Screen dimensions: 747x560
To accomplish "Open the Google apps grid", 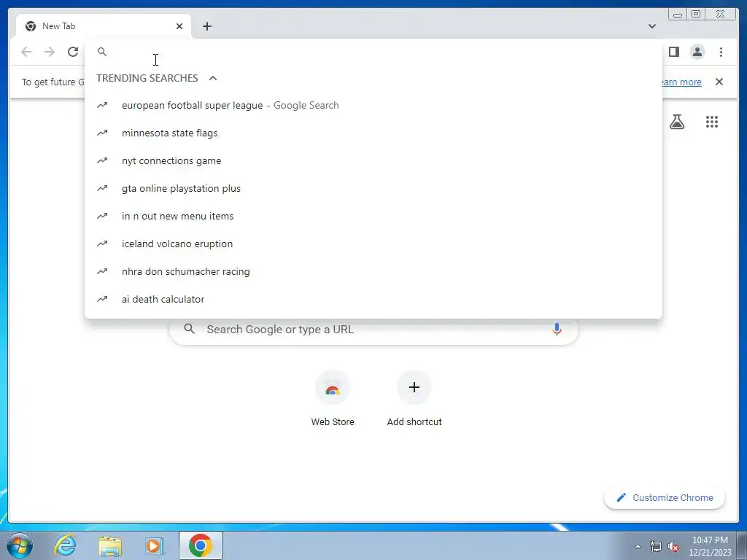I will click(x=712, y=122).
